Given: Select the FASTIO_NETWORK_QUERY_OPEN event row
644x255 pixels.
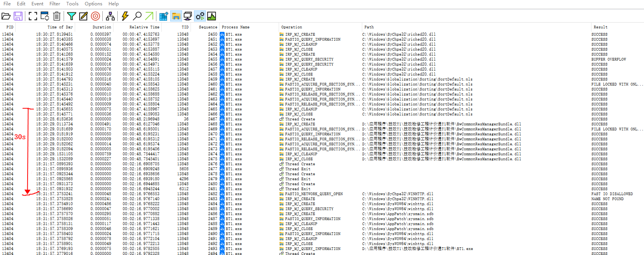Looking at the screenshot, I should coord(314,194).
